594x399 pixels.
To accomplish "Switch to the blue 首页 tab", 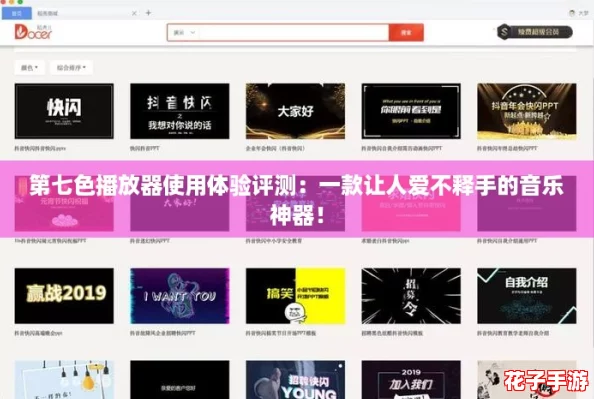I will pyautogui.click(x=17, y=13).
